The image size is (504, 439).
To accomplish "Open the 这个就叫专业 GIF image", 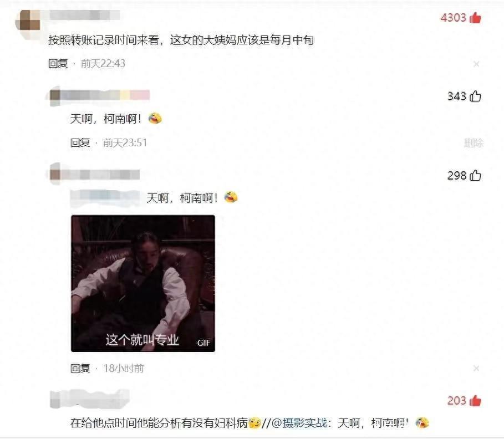I will 143,283.
